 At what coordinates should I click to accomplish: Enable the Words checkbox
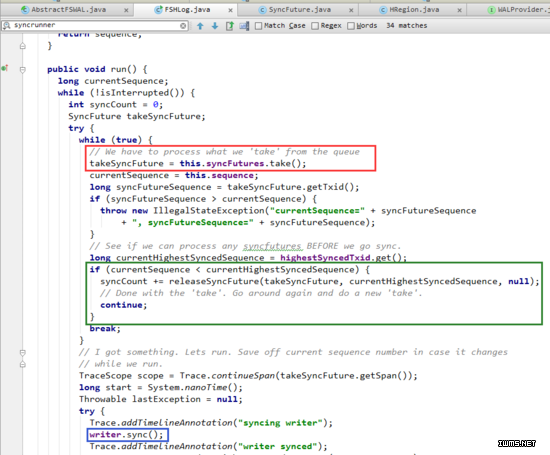point(351,26)
